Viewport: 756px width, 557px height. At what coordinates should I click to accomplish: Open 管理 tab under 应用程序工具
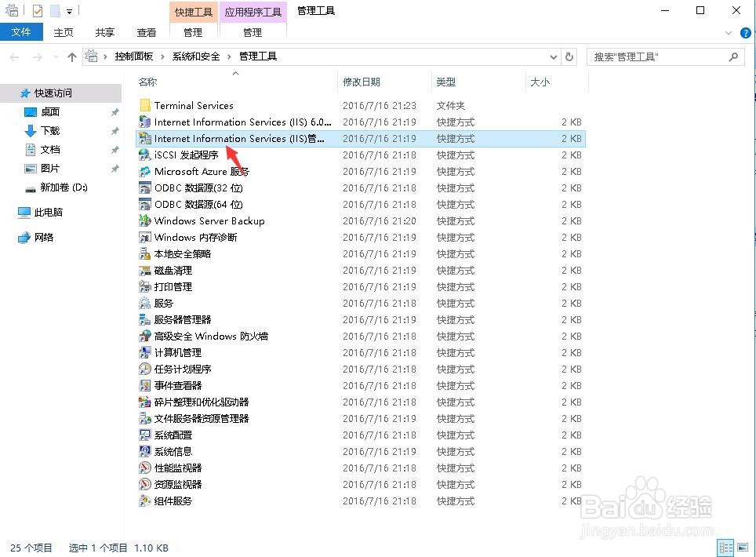[x=253, y=32]
